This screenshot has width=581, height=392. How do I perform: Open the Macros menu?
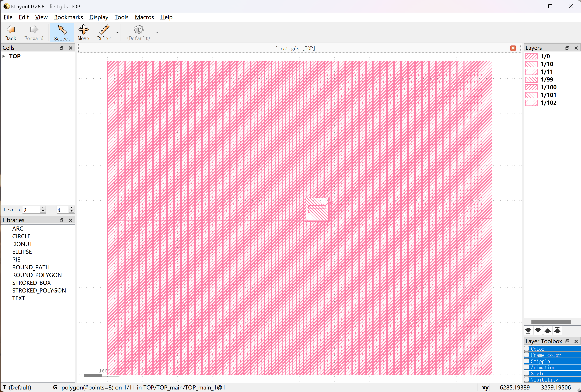pyautogui.click(x=144, y=17)
